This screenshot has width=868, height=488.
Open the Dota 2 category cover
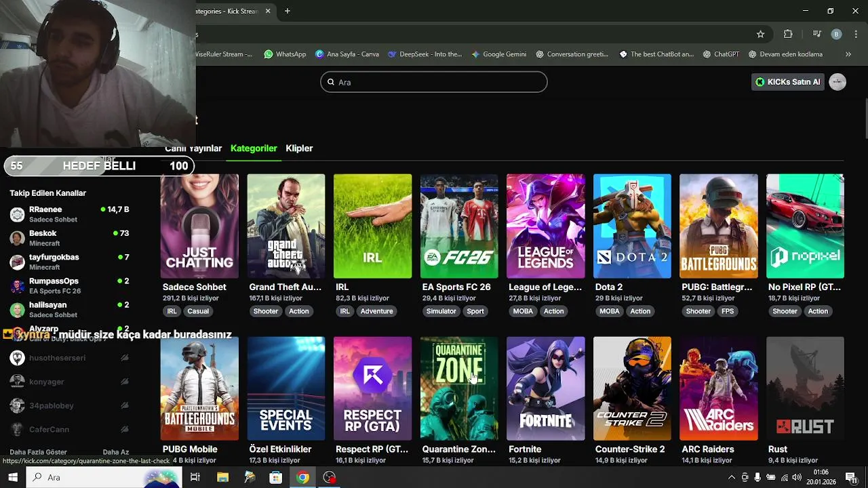(x=632, y=226)
